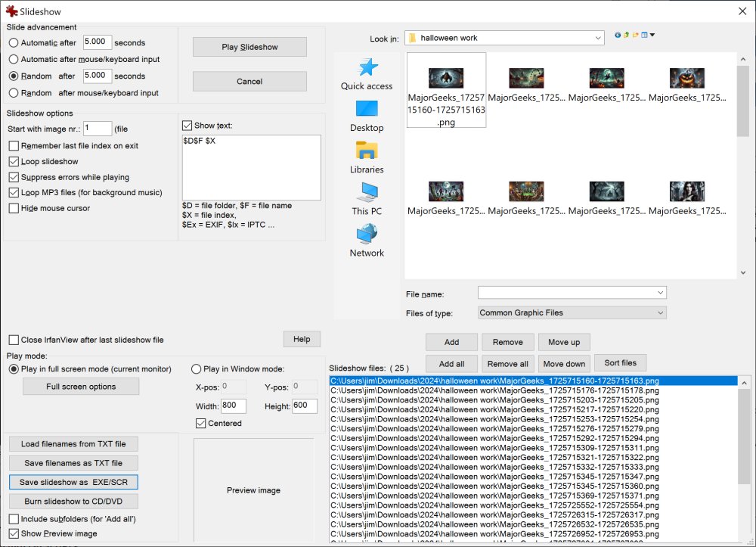Expand the view menu dropdown arrow
This screenshot has height=547, width=756.
[652, 35]
